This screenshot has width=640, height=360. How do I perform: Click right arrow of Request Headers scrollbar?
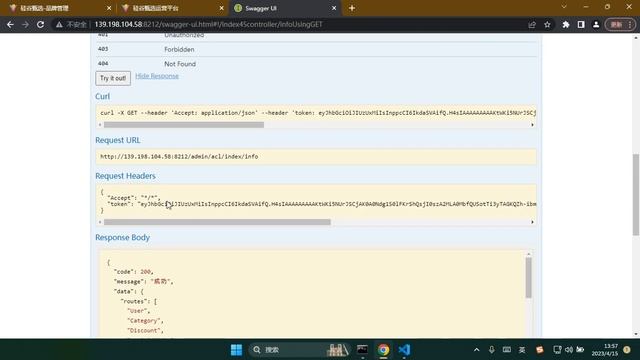pyautogui.click(x=532, y=222)
